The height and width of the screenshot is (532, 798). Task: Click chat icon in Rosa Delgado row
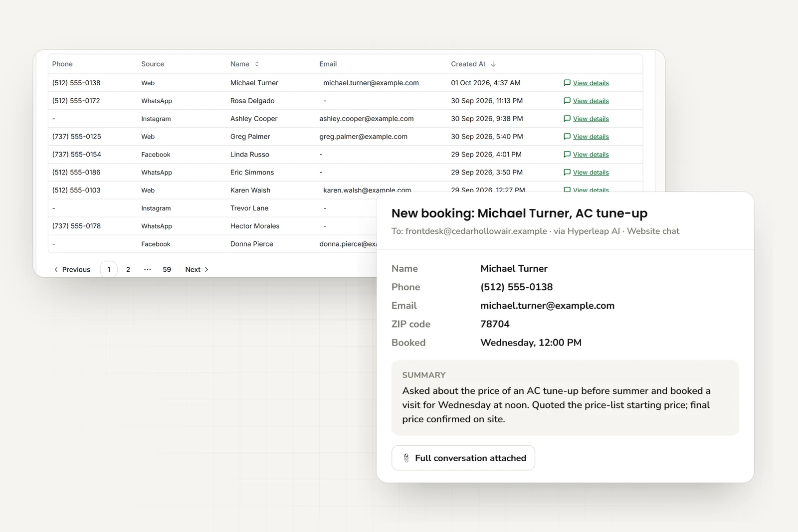pyautogui.click(x=567, y=101)
